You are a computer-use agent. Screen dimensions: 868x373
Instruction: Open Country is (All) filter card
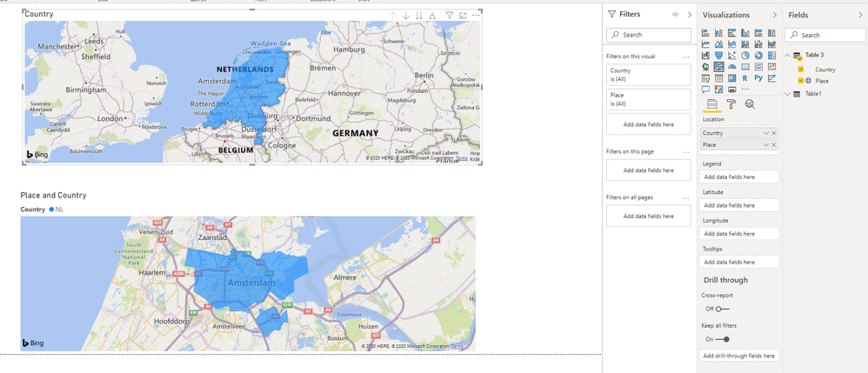click(648, 75)
